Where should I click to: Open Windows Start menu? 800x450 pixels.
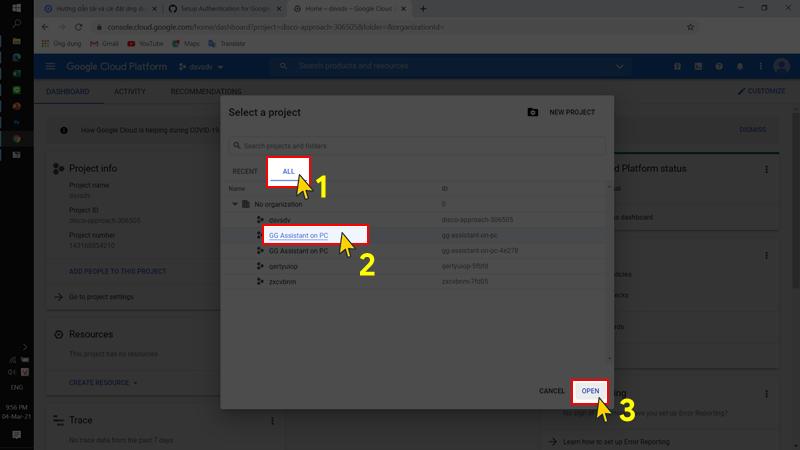16,9
